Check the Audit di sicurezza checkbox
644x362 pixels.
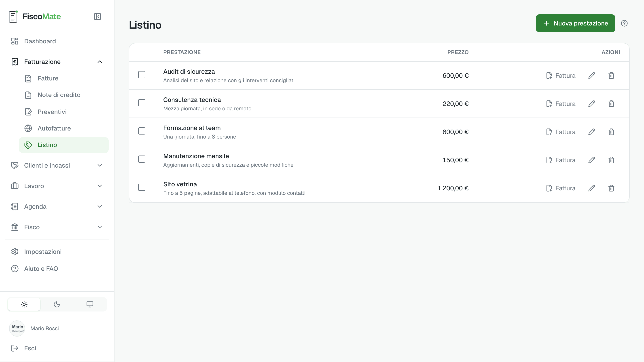point(142,75)
